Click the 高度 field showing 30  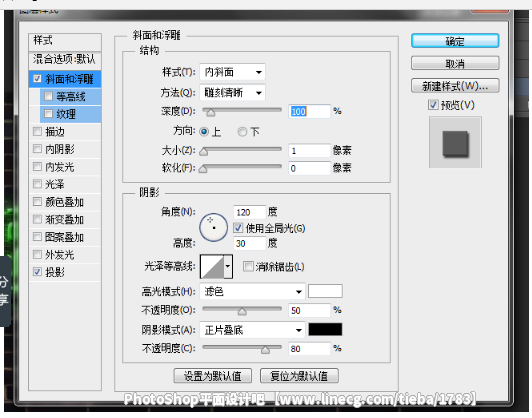249,243
